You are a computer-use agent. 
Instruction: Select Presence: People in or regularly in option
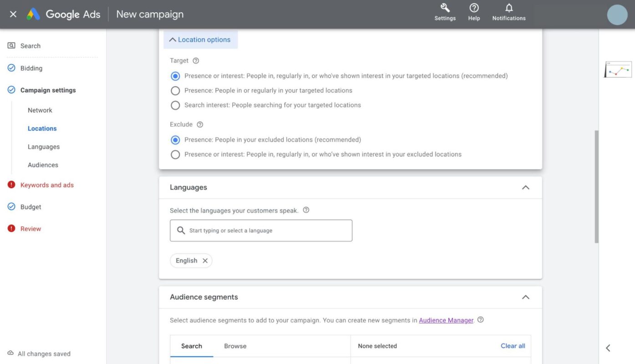175,91
